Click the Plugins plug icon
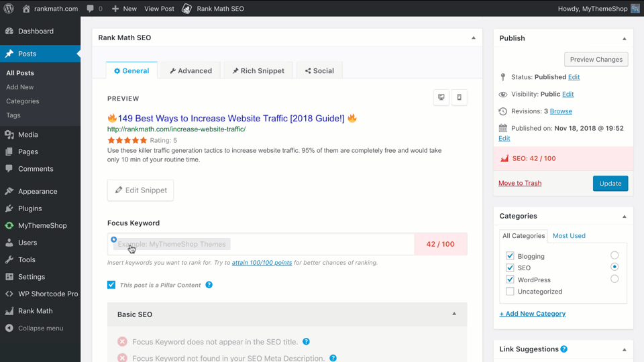The height and width of the screenshot is (362, 644). (x=9, y=208)
